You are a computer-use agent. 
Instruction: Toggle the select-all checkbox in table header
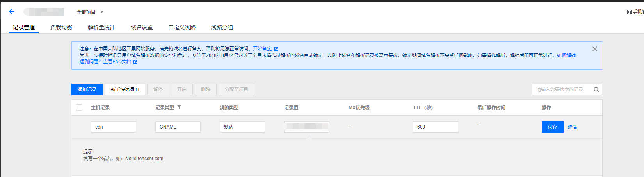click(x=79, y=107)
